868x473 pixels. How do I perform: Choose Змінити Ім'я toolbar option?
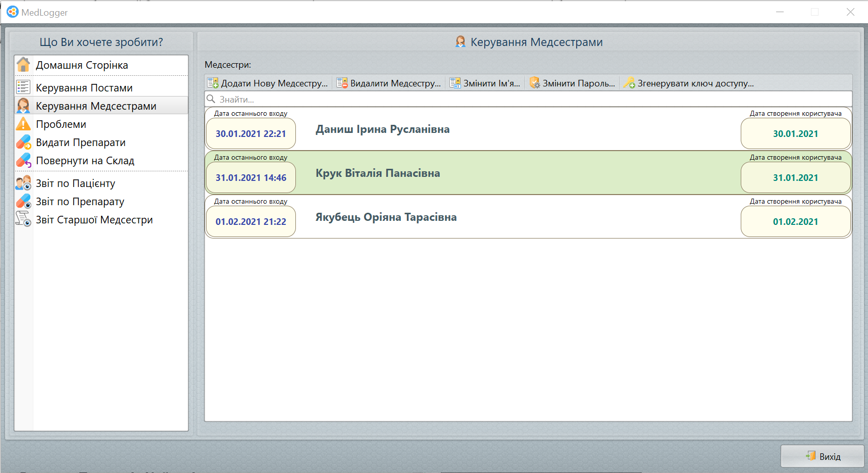[x=485, y=83]
